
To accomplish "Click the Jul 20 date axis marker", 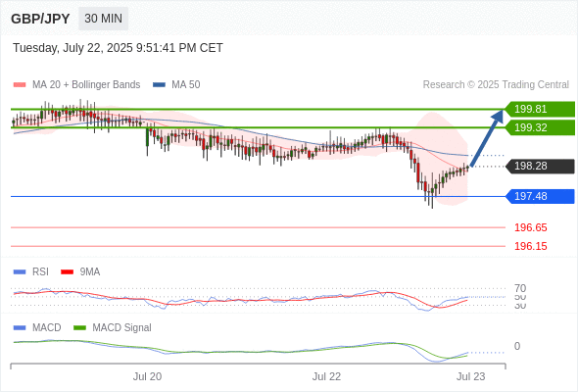I will (x=147, y=376).
